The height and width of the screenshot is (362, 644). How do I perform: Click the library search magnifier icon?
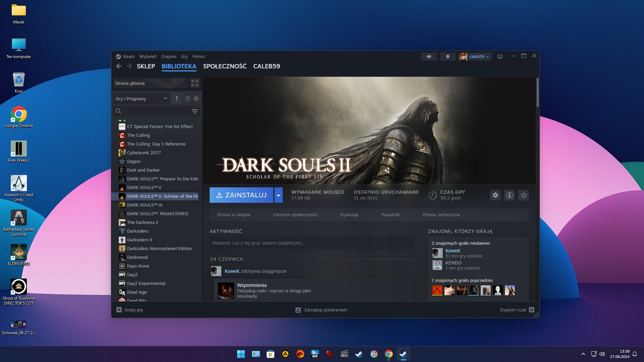click(118, 111)
